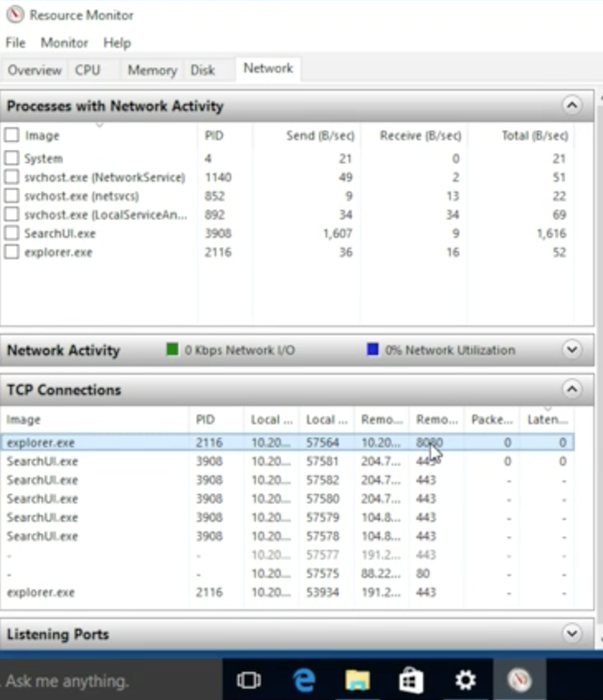Click blue Network Utilization legend square
Screen dimensions: 603x700
(373, 349)
